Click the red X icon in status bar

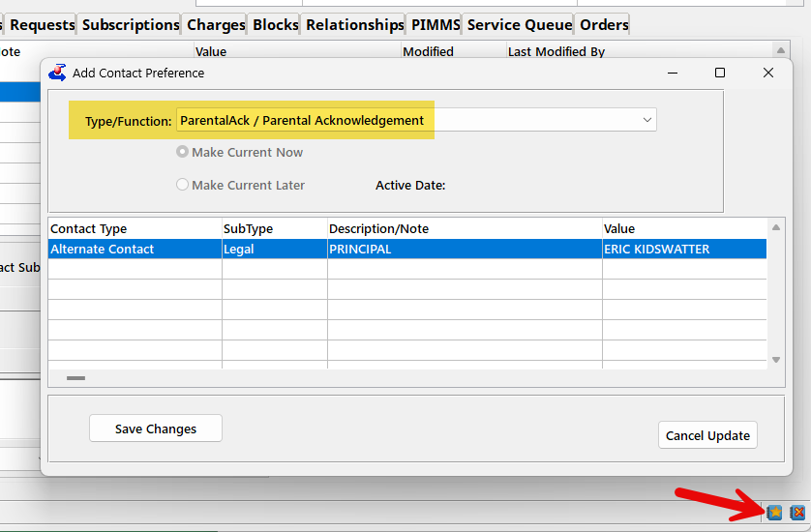point(798,513)
